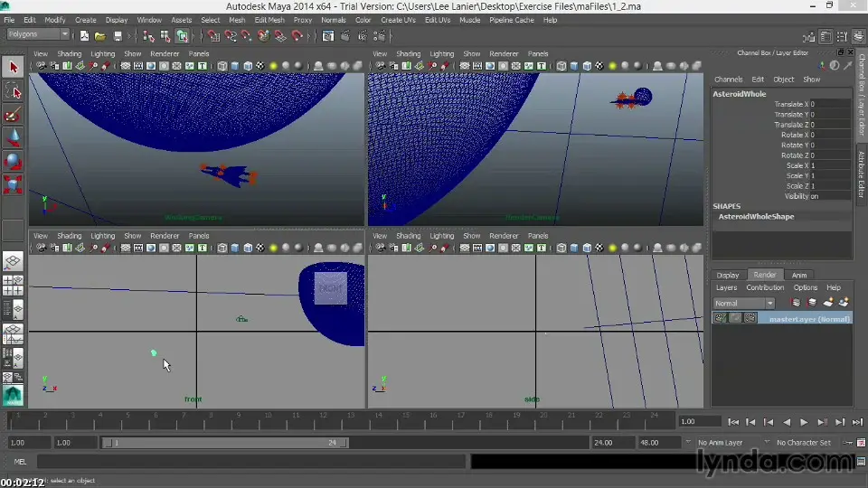This screenshot has height=488, width=868.
Task: Pick the Move tool cone icon
Action: 14,137
